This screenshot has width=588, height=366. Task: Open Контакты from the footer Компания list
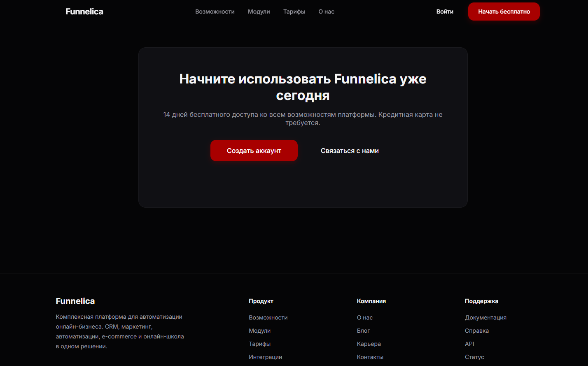(370, 357)
